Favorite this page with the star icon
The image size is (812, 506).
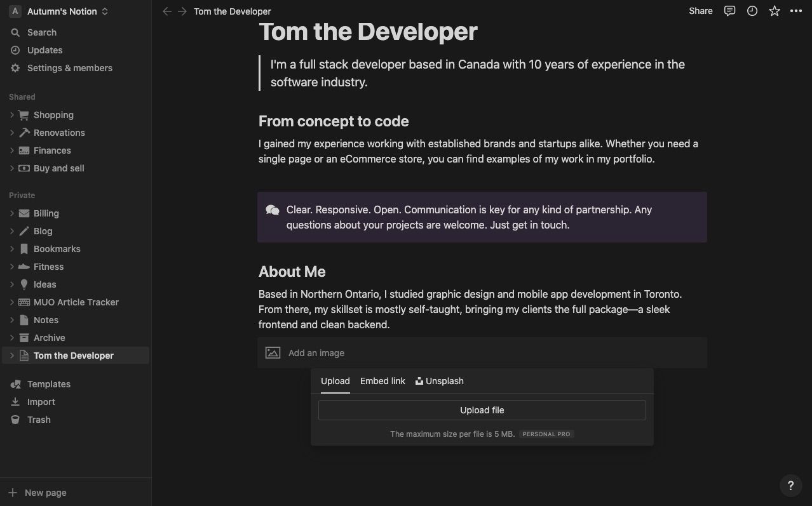[775, 11]
